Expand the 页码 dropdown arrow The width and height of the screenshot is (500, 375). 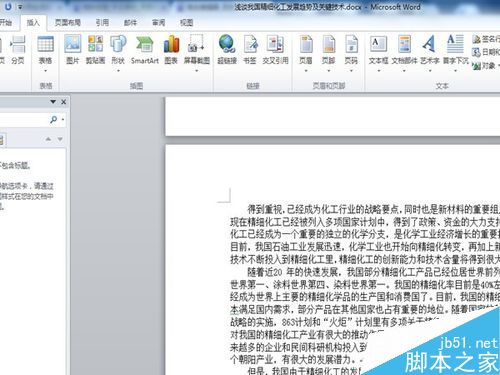click(x=351, y=71)
